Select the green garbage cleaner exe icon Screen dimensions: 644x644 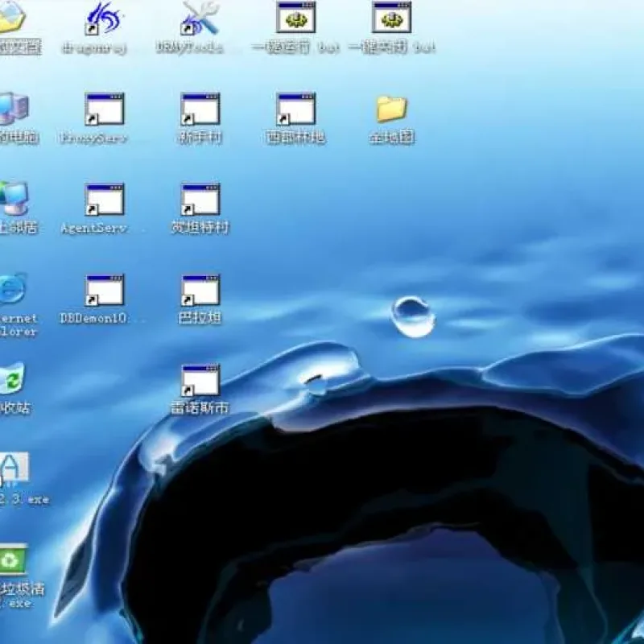pyautogui.click(x=13, y=559)
